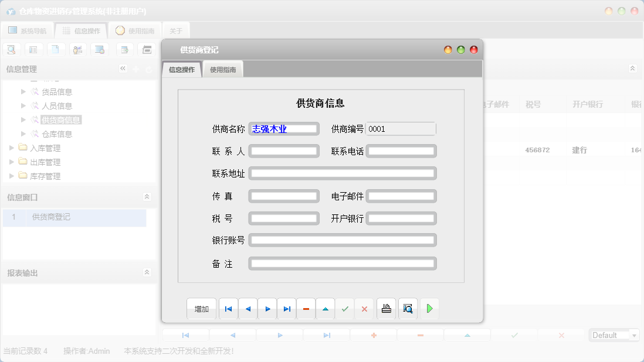Collapse the 信息管理 panel with the chevron

(x=123, y=69)
